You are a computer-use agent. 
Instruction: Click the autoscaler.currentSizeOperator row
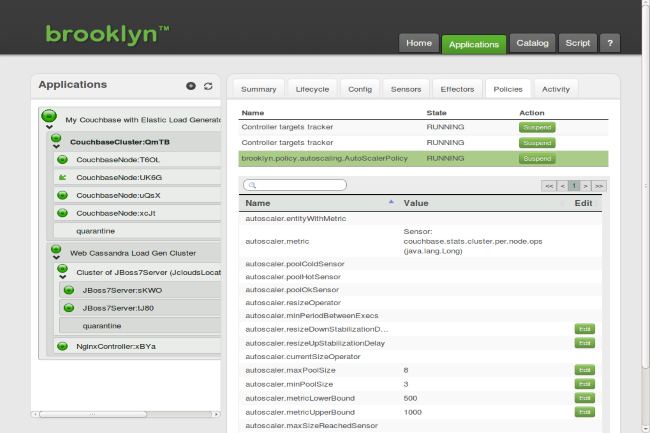tap(420, 356)
